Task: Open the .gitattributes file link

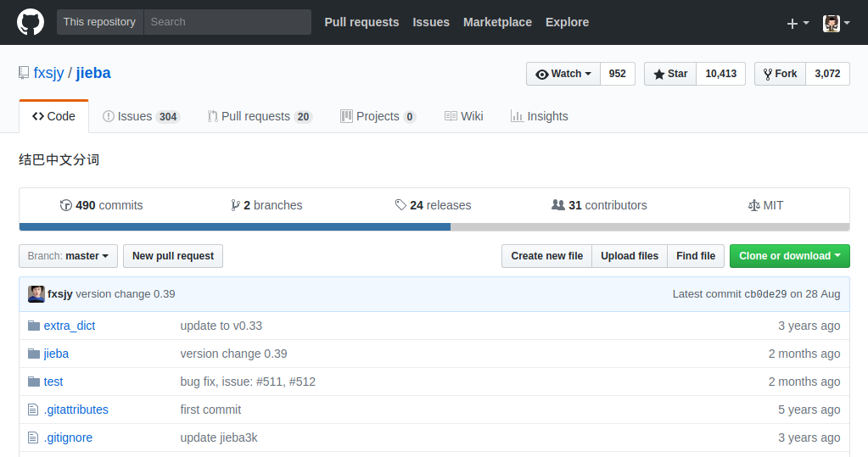Action: click(x=76, y=410)
